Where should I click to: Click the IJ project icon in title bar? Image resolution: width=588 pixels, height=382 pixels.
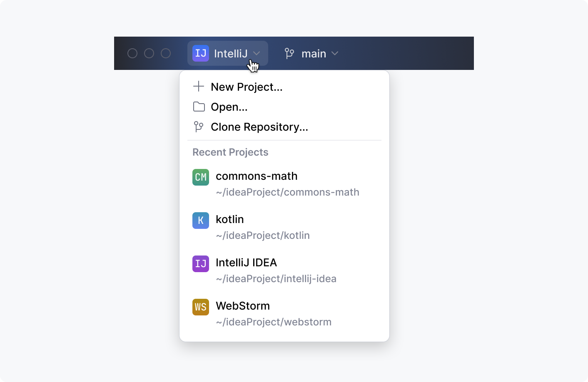(201, 53)
